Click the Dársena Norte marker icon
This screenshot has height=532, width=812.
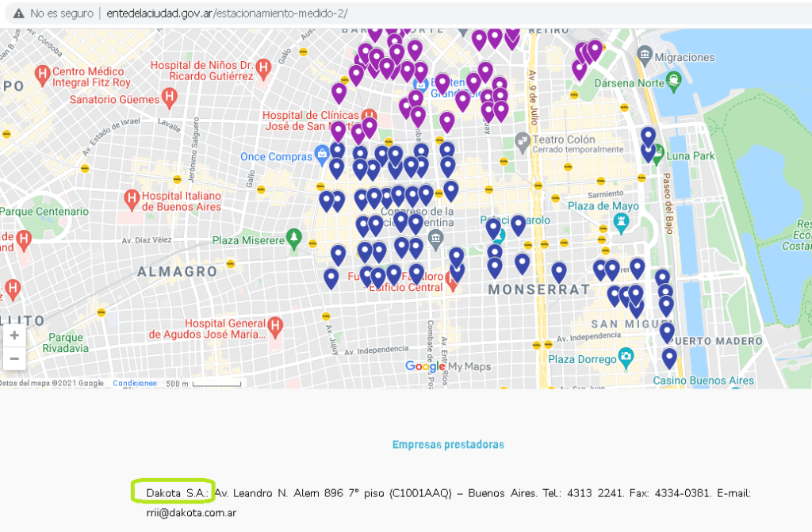pyautogui.click(x=673, y=79)
